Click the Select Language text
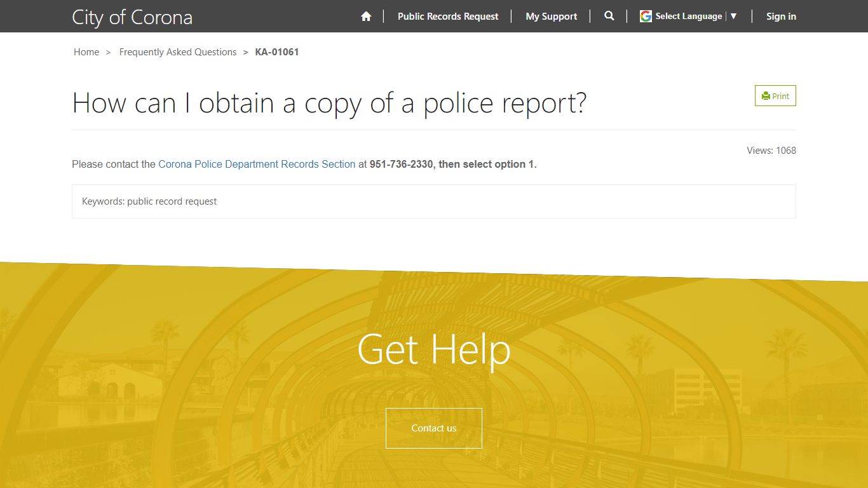The width and height of the screenshot is (868, 488). (x=689, y=17)
